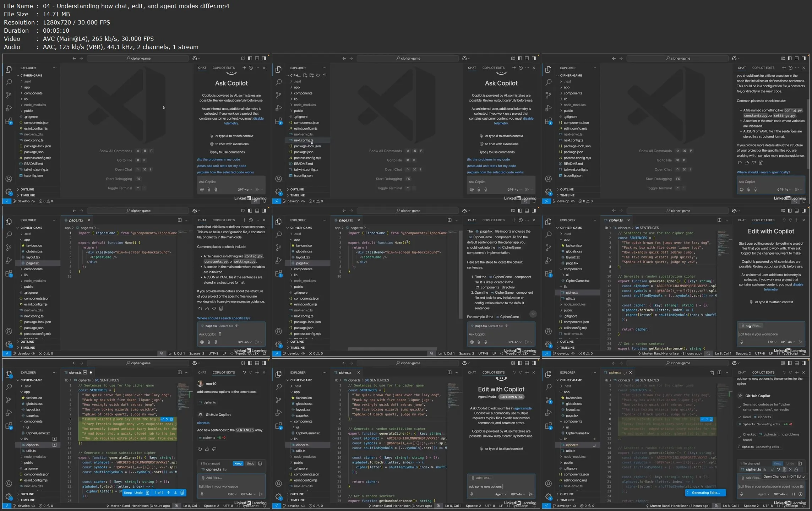This screenshot has width=812, height=511.
Task: Toggle Primary Side Bar icon in top-left frame
Action: point(250,58)
